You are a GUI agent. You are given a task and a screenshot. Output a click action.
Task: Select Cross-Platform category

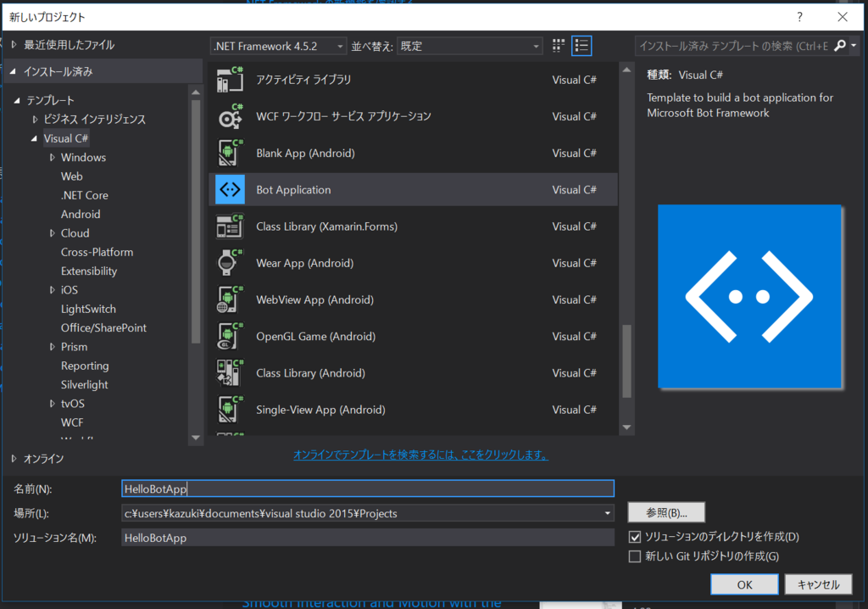[97, 252]
